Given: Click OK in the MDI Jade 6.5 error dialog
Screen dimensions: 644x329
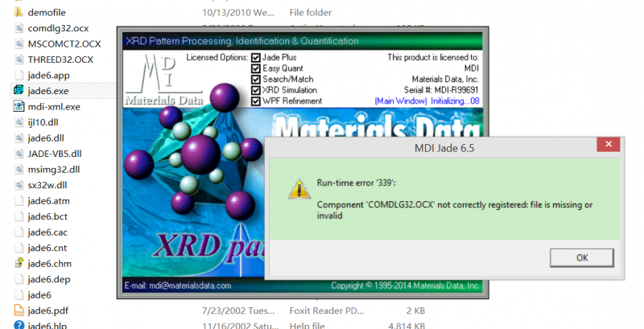Looking at the screenshot, I should click(581, 257).
